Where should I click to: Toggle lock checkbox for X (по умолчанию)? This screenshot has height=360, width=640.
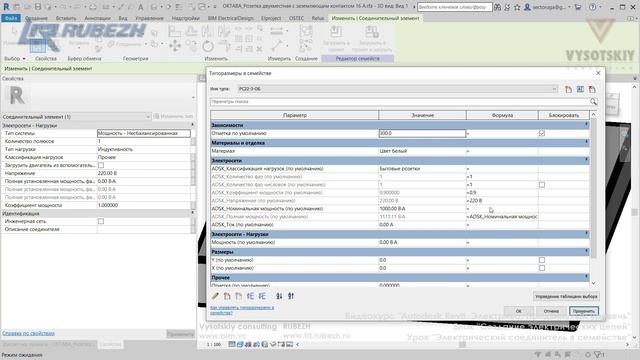point(542,268)
